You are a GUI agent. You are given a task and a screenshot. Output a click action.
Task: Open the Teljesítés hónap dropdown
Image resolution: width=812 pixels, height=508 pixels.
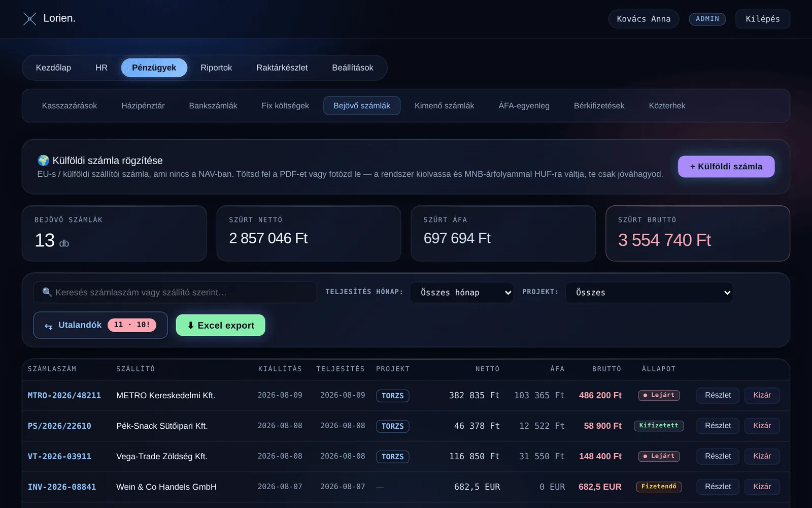[462, 293]
